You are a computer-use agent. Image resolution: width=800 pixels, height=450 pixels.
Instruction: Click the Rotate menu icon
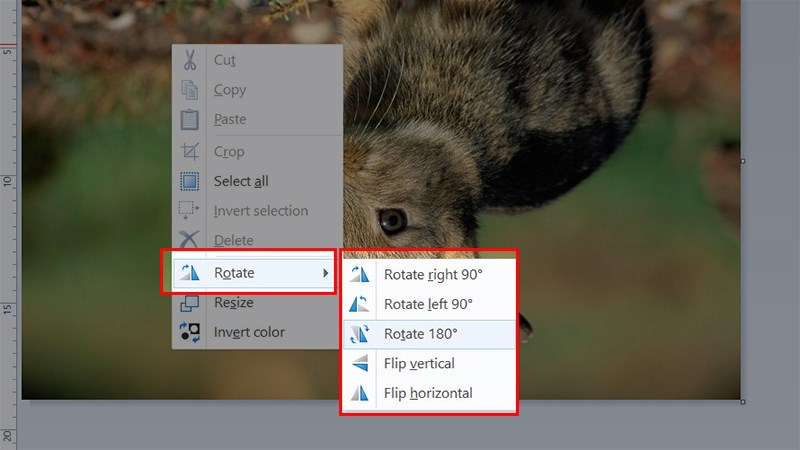(190, 272)
